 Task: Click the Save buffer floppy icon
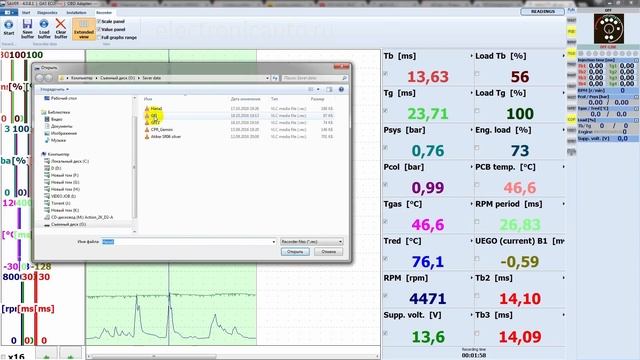27,24
